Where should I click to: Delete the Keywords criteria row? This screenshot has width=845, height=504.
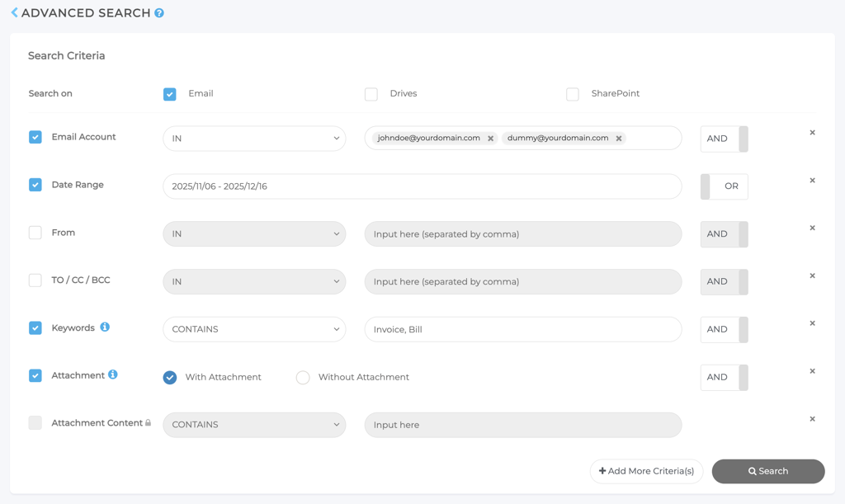(x=812, y=323)
